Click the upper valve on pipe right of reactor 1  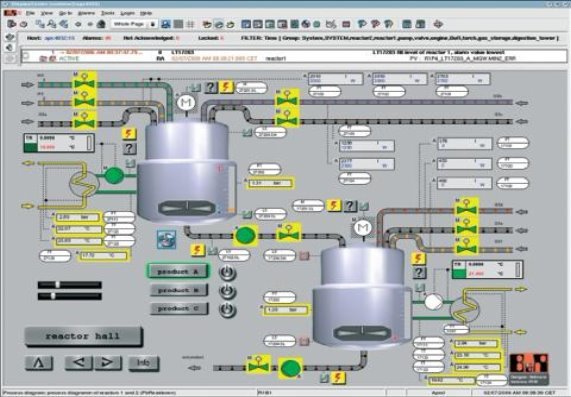tap(287, 98)
